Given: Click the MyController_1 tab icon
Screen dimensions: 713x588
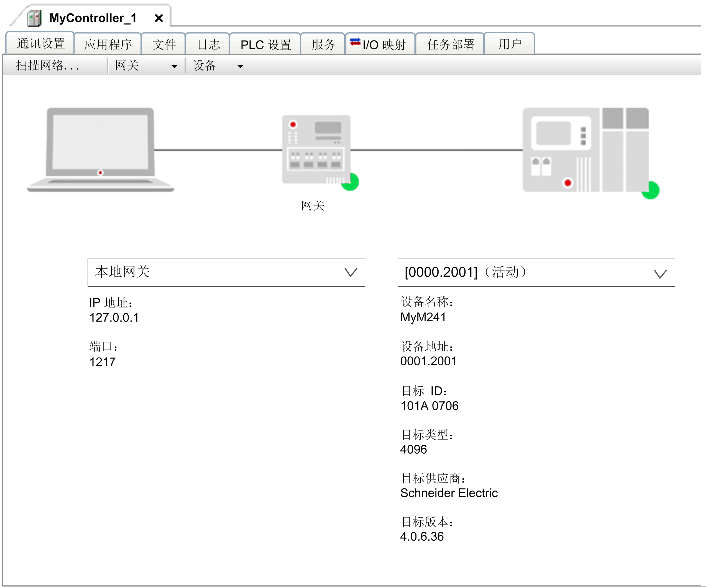Looking at the screenshot, I should coord(34,18).
